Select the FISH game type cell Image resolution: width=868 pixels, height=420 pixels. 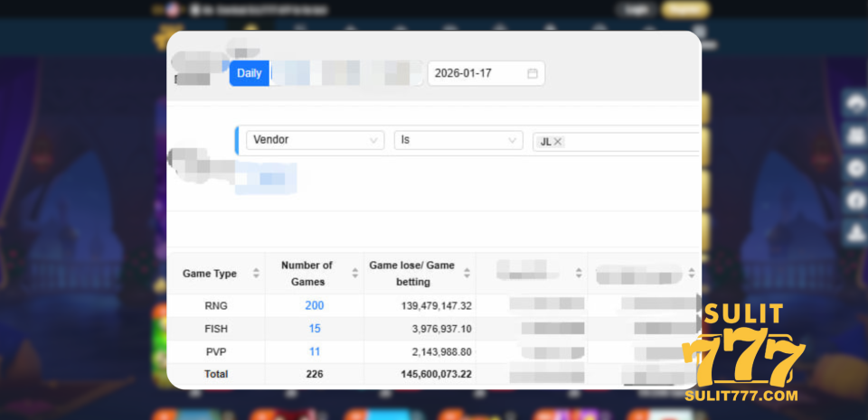point(216,329)
